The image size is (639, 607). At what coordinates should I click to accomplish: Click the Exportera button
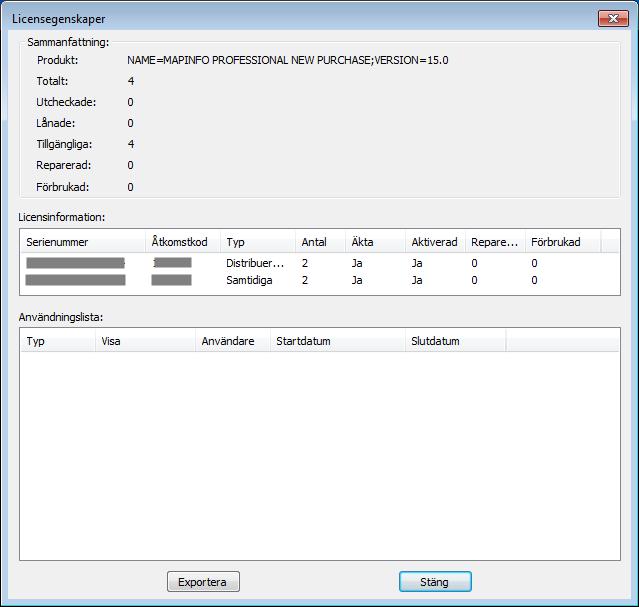(x=203, y=582)
